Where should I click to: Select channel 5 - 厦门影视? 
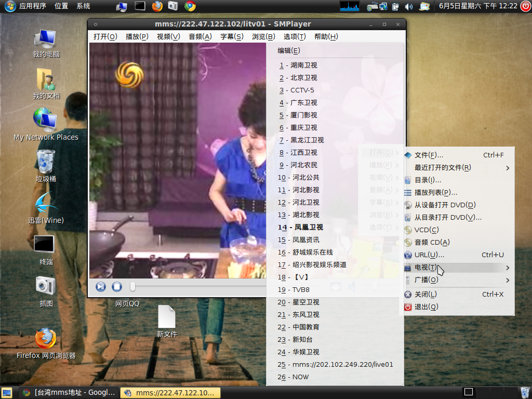coord(335,115)
